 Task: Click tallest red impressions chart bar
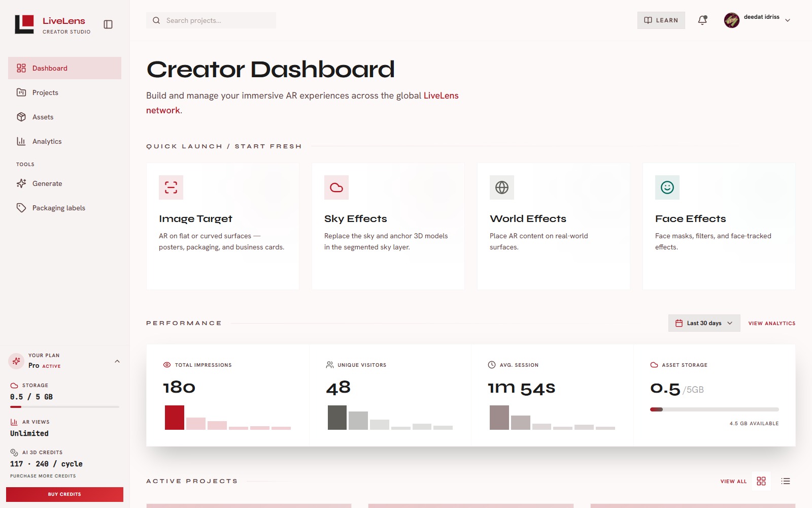click(175, 418)
